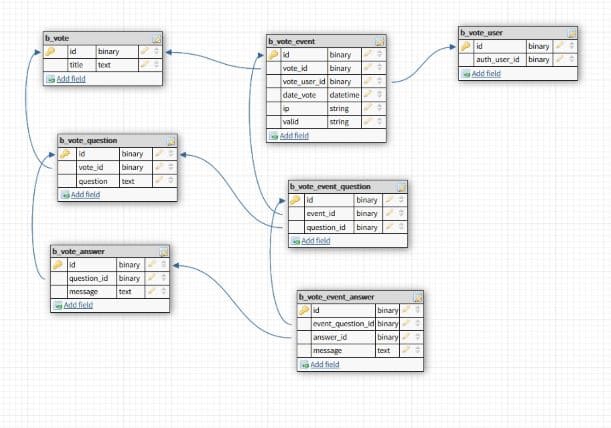
Task: Click pencil icon for message field in b_vote_event_answer
Action: click(x=407, y=351)
